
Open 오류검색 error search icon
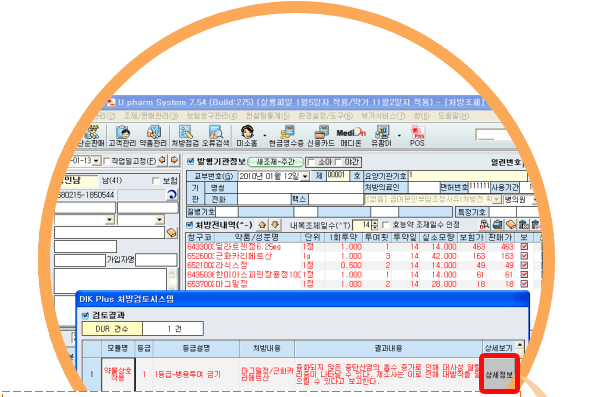pyautogui.click(x=215, y=136)
